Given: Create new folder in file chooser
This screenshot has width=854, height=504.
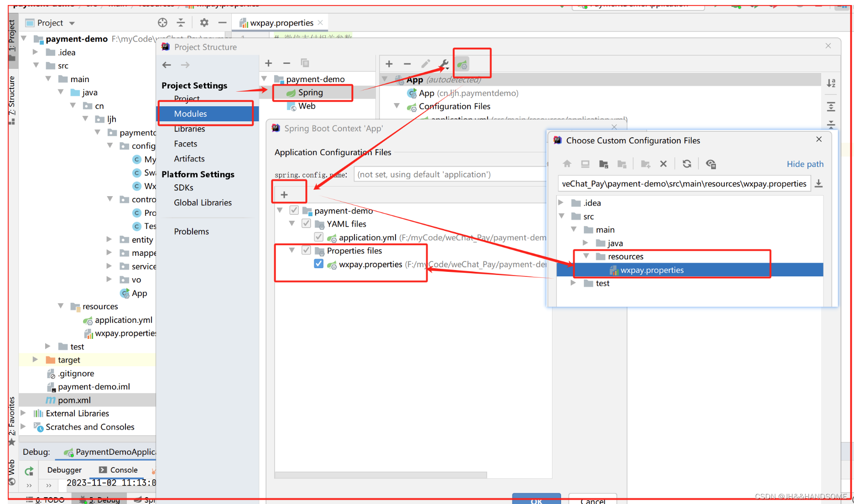Looking at the screenshot, I should pos(646,164).
